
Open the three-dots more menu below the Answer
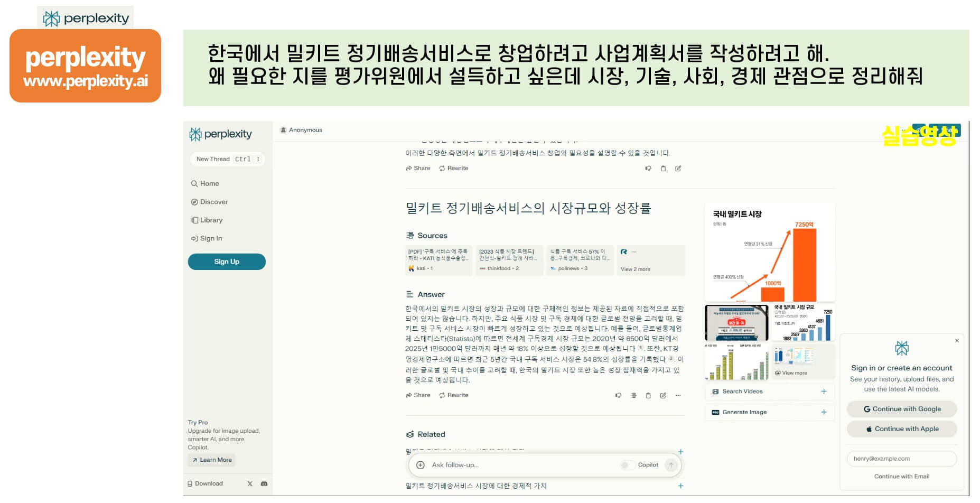tap(678, 395)
